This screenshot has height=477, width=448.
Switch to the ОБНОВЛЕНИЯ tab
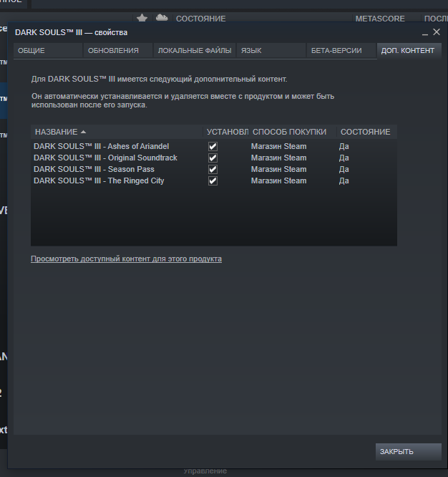coord(118,51)
